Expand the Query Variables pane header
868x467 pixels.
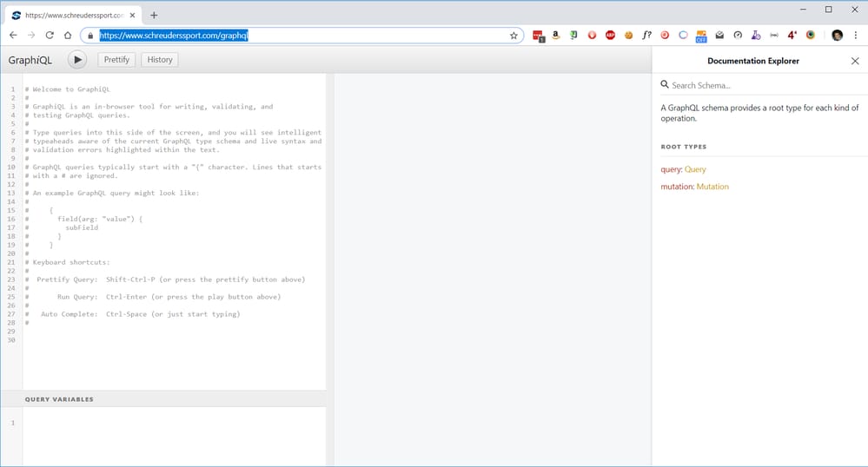(163, 399)
